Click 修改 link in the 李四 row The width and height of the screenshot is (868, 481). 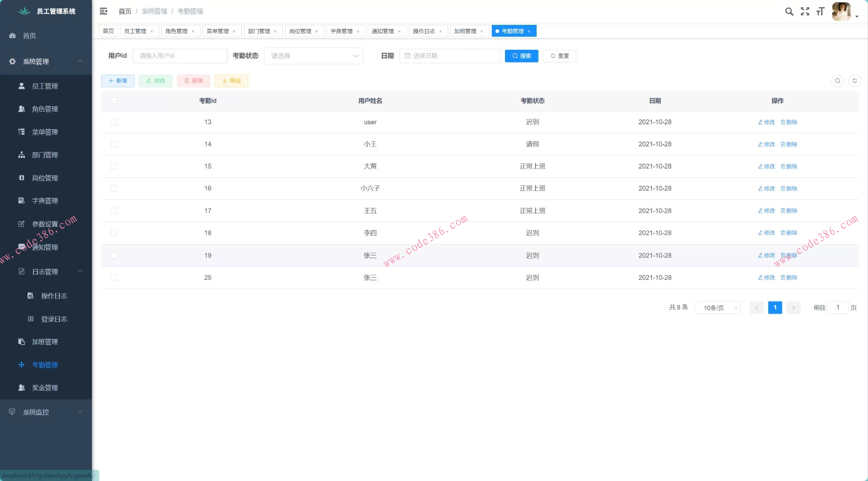point(766,233)
